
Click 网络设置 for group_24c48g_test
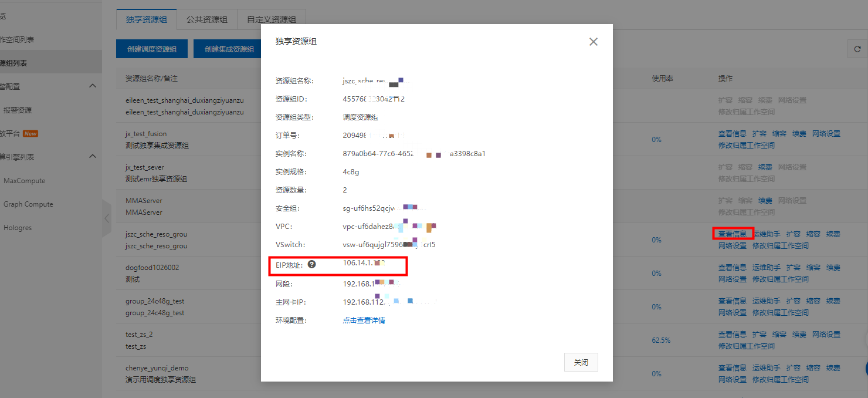pos(733,312)
